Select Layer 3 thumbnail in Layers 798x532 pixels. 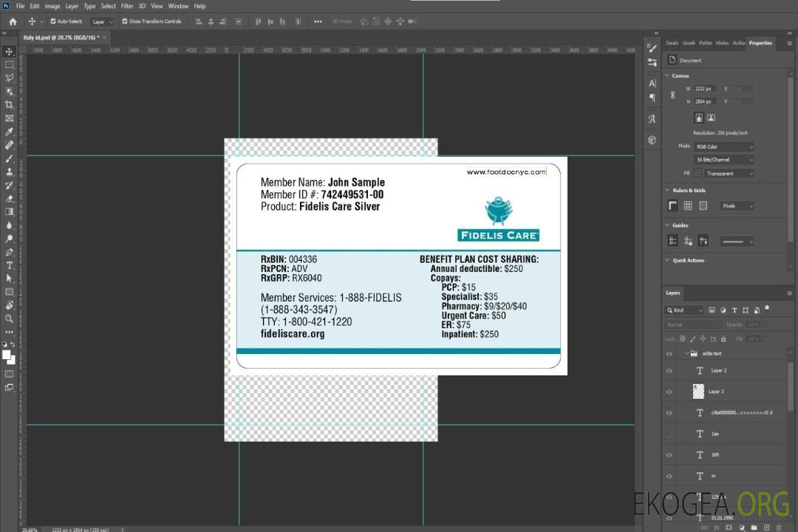(698, 392)
